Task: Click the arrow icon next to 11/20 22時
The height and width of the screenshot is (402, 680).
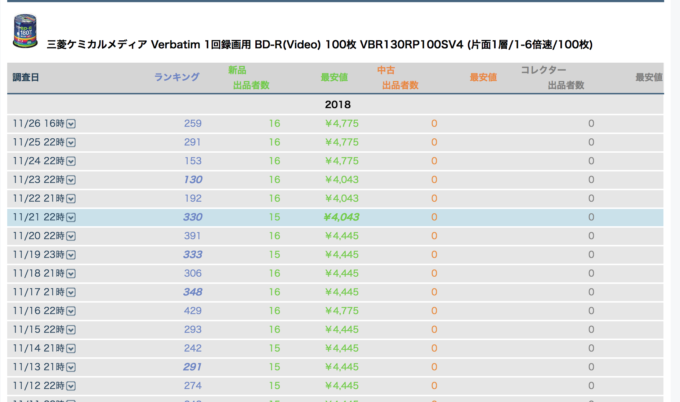Action: 71,236
